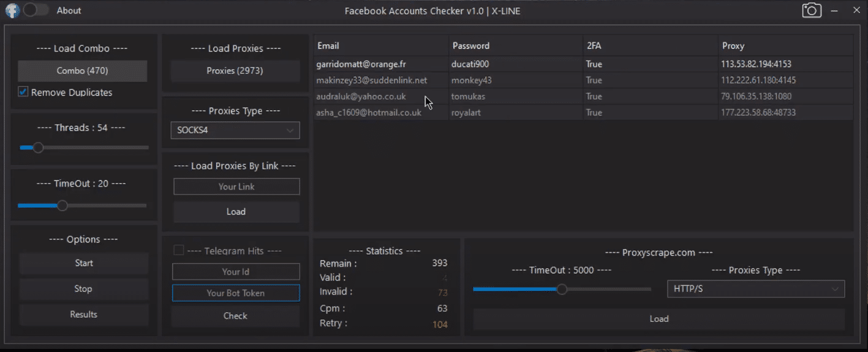
Task: Click the Combo (470) button
Action: 82,71
